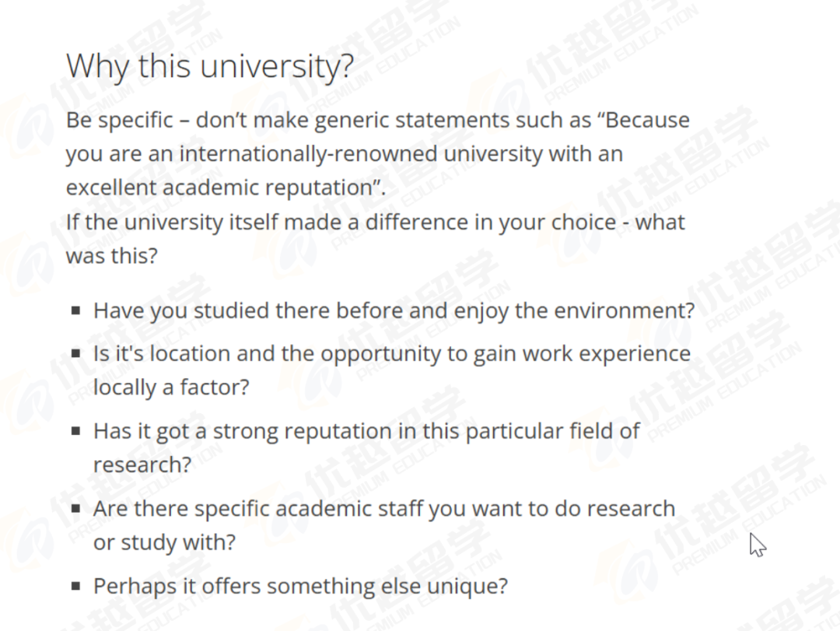Click the bullet before 'Is it's location'

[x=76, y=353]
